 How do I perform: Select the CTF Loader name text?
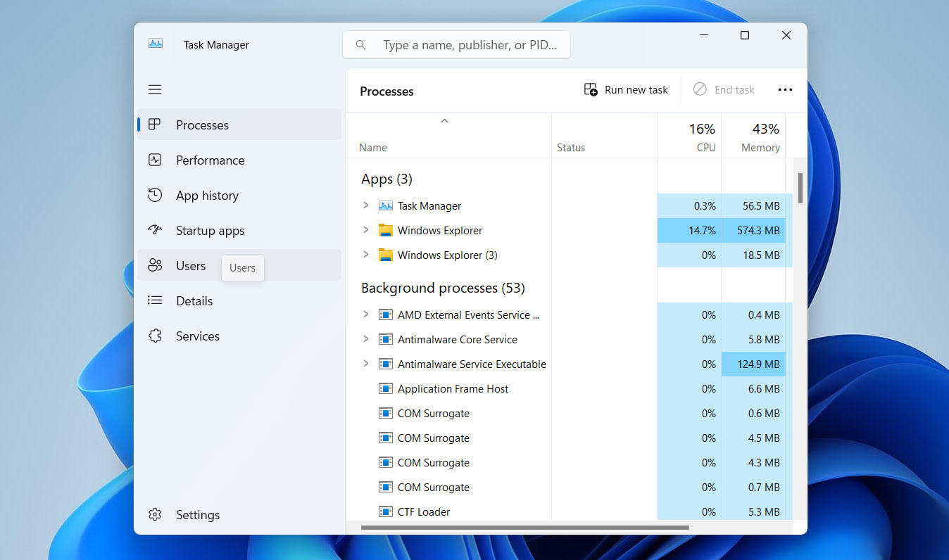(x=423, y=511)
